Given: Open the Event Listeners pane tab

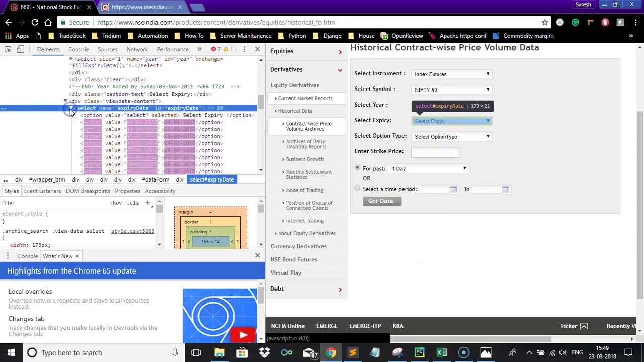Looking at the screenshot, I should tap(42, 191).
